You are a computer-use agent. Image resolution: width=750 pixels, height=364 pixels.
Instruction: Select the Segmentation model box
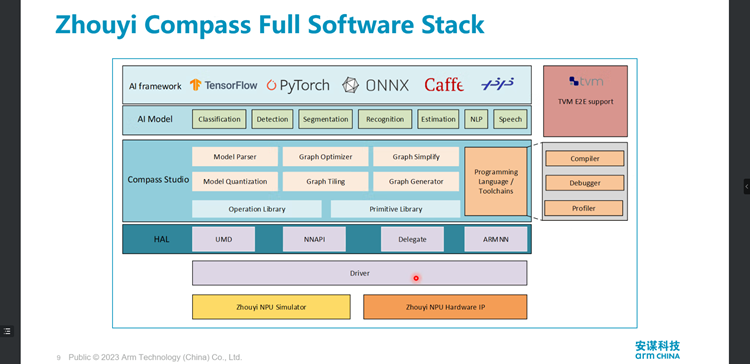326,119
